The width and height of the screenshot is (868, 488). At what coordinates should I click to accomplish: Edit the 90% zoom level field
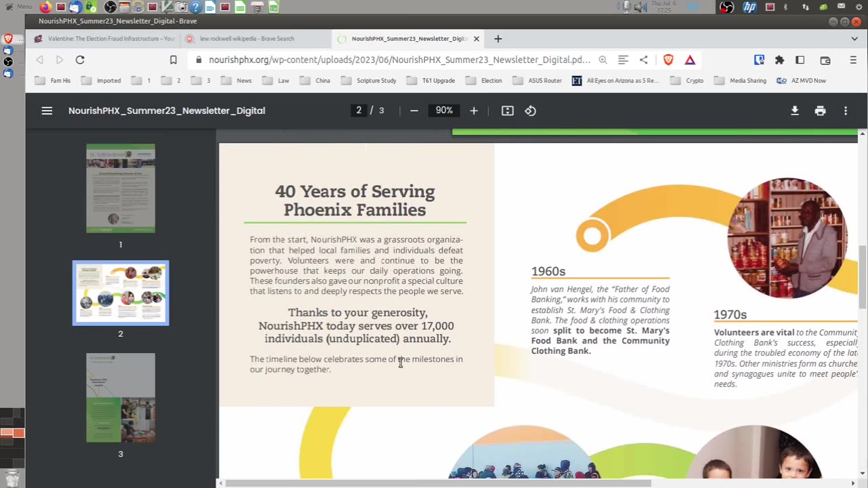tap(444, 110)
